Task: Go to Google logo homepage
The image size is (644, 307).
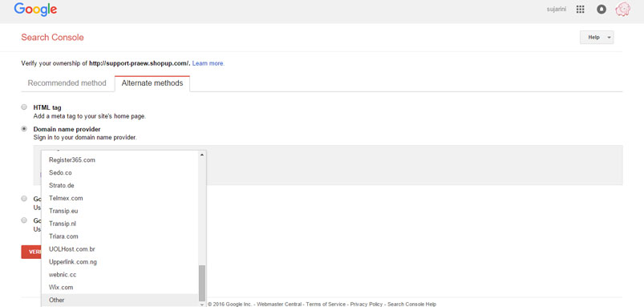Action: pyautogui.click(x=35, y=10)
